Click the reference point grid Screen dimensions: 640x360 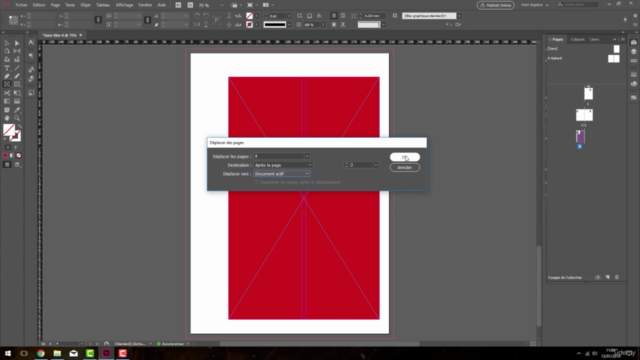(13, 20)
